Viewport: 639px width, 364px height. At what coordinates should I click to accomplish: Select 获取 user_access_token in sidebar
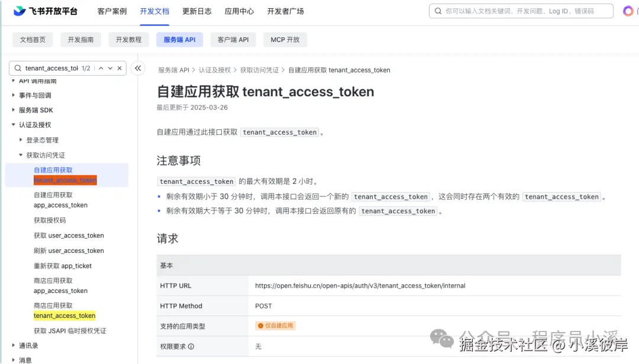point(69,235)
